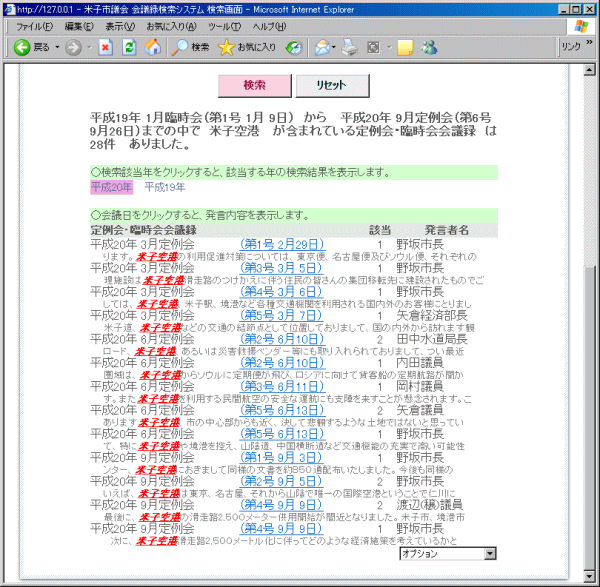The height and width of the screenshot is (587, 600).
Task: Stop page loading with the red X icon
Action: coord(105,47)
